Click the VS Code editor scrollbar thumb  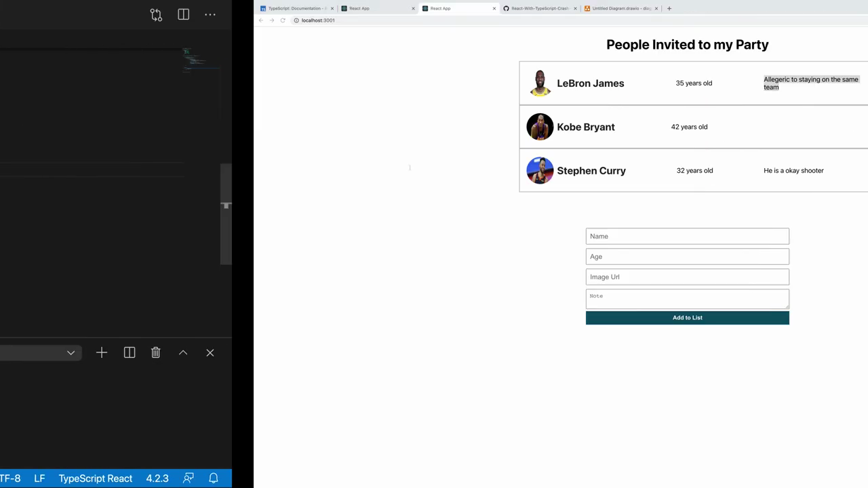(226, 213)
